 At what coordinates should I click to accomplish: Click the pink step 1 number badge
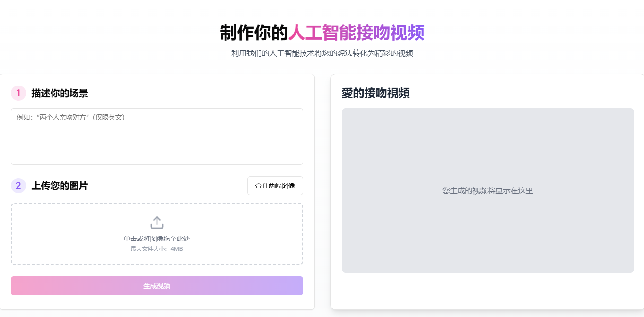(x=18, y=93)
